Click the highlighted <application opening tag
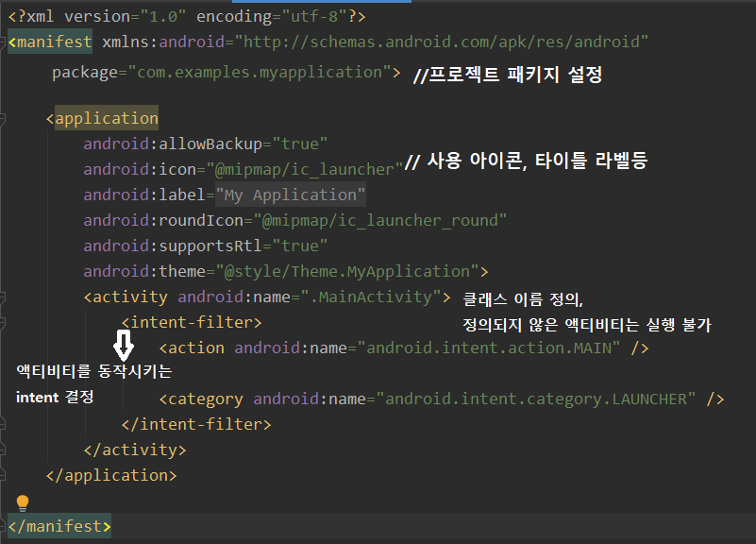 click(102, 118)
